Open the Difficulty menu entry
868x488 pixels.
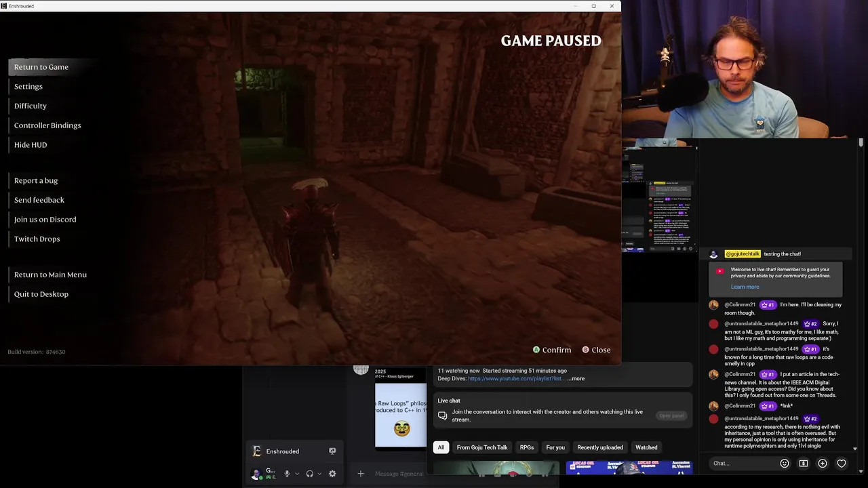tap(31, 106)
